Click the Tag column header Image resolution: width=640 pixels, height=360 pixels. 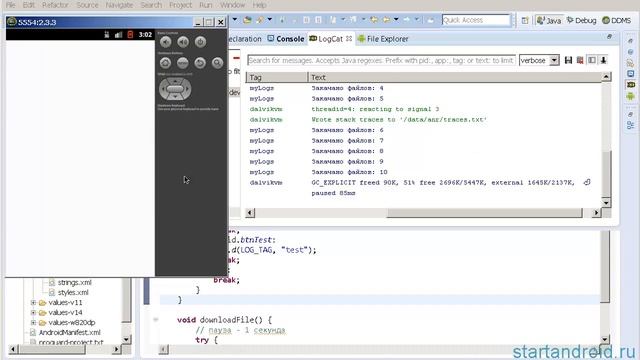pyautogui.click(x=276, y=77)
